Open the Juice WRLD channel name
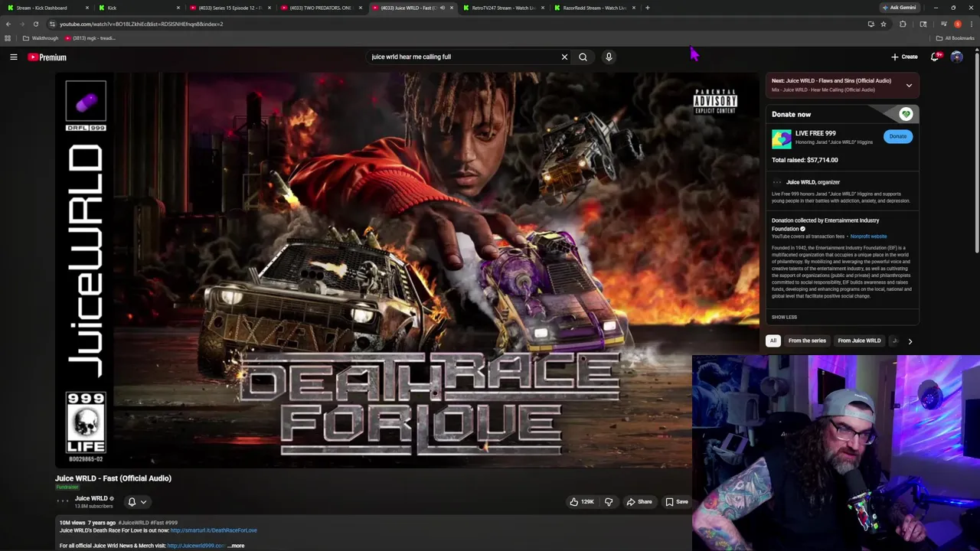 91,498
